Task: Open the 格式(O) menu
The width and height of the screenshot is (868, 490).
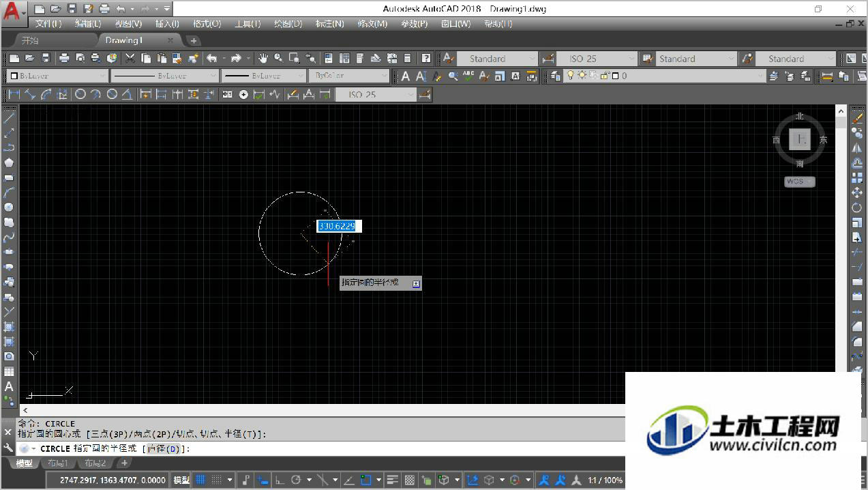Action: coord(207,23)
